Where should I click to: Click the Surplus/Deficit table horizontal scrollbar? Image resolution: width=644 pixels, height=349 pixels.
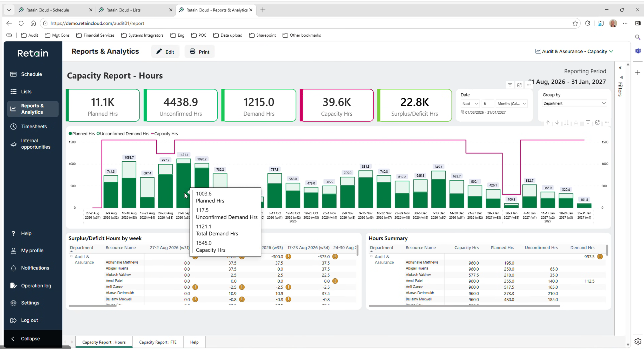(x=92, y=306)
